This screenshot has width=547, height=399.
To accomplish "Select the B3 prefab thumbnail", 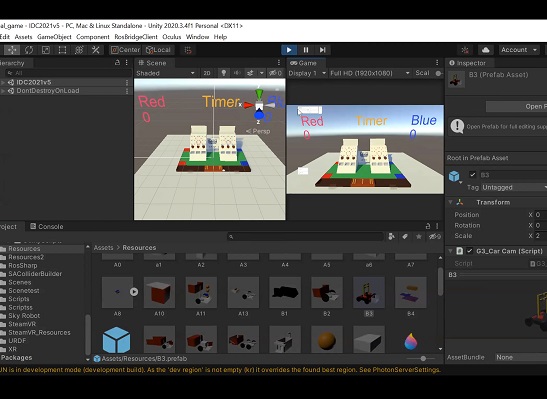I will 369,293.
